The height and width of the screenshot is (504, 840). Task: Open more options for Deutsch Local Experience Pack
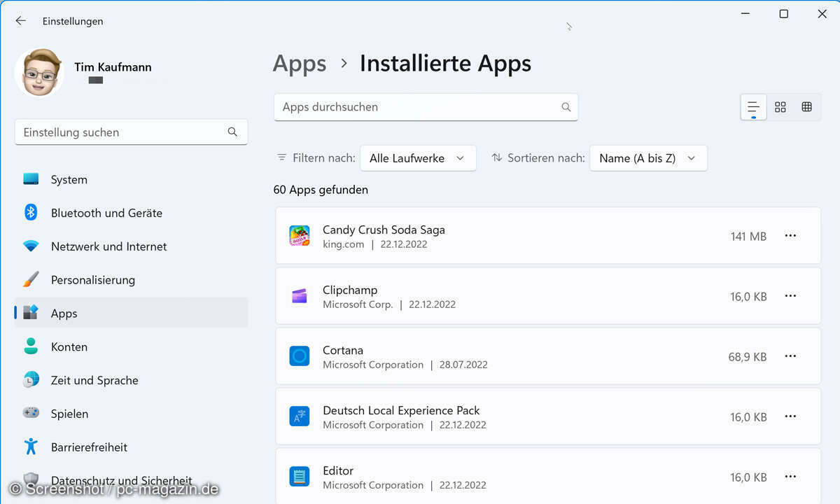[790, 416]
